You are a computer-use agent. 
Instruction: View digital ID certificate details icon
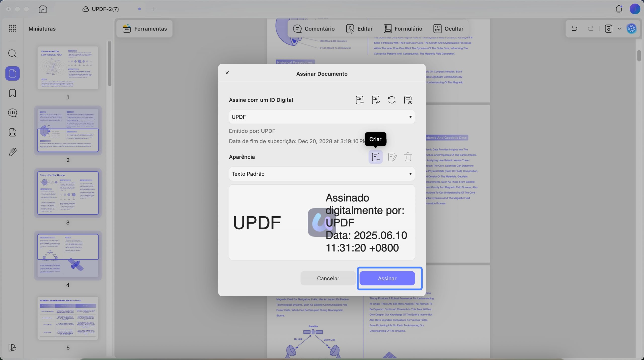[x=408, y=100]
